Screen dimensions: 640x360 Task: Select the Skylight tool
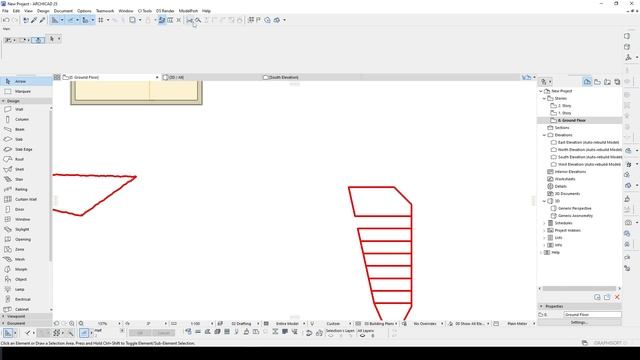click(x=26, y=229)
